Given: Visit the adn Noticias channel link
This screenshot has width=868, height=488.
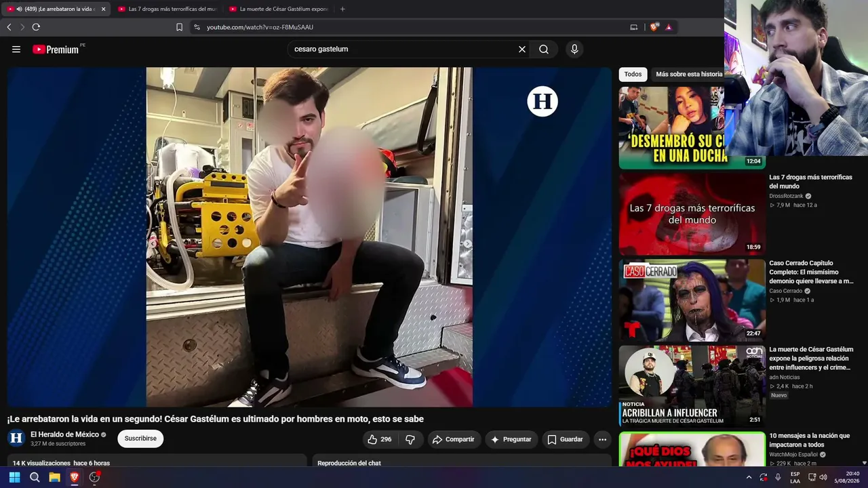Looking at the screenshot, I should [785, 377].
